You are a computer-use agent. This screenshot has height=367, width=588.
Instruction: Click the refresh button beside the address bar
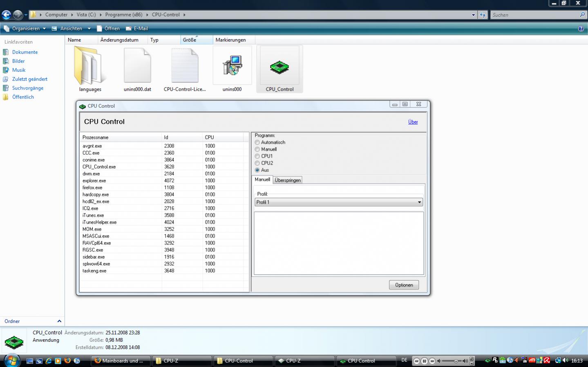pos(483,15)
